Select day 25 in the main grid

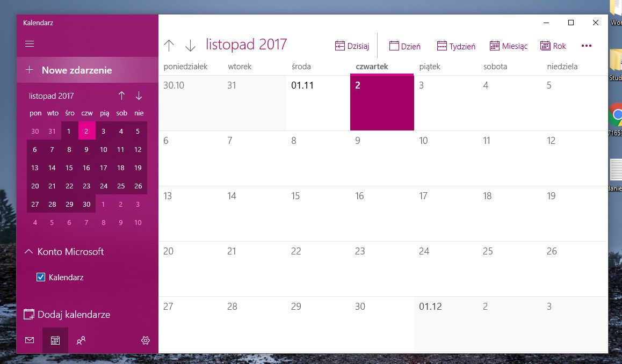click(x=510, y=269)
